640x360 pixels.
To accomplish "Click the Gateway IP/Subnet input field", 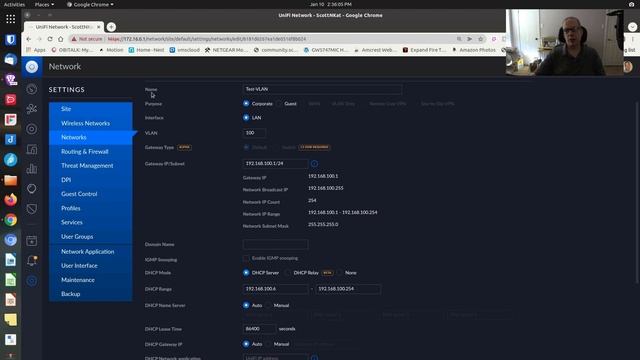I will tap(275, 163).
